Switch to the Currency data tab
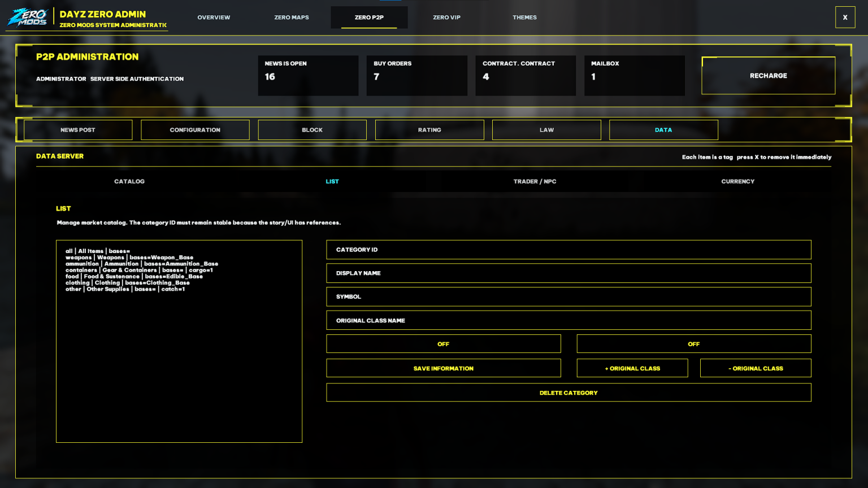 click(x=737, y=181)
